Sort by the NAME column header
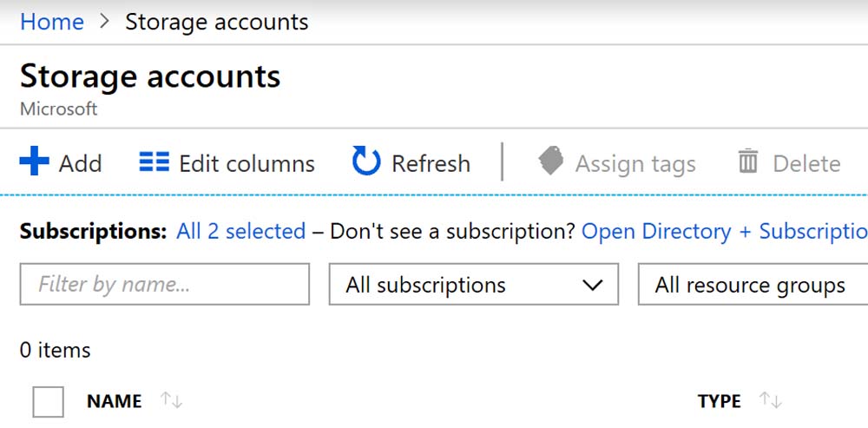 114,401
